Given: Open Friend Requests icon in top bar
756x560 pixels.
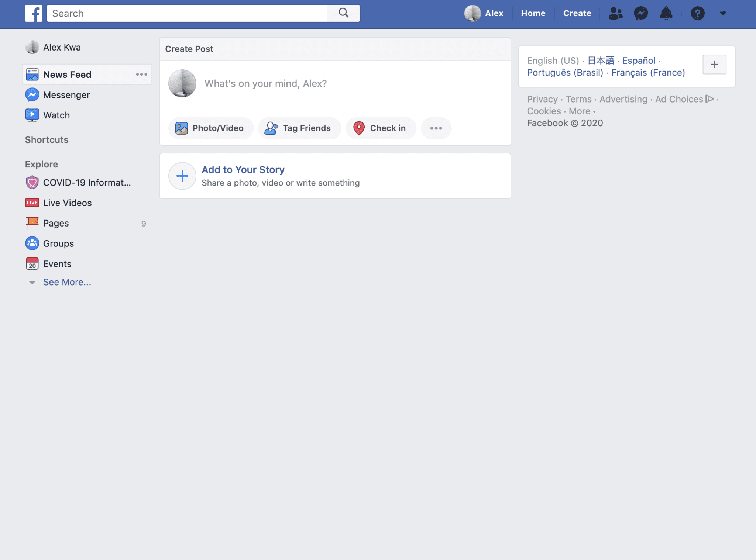Looking at the screenshot, I should 615,13.
